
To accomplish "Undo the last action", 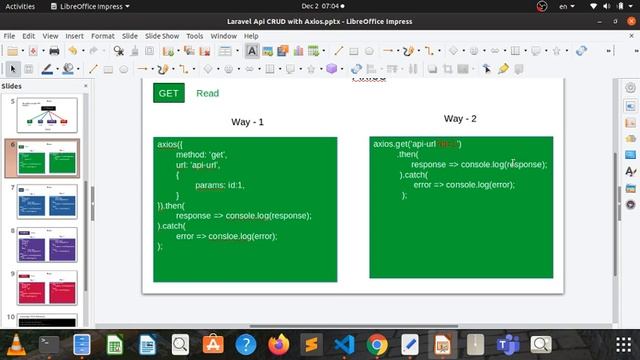I will (73, 51).
